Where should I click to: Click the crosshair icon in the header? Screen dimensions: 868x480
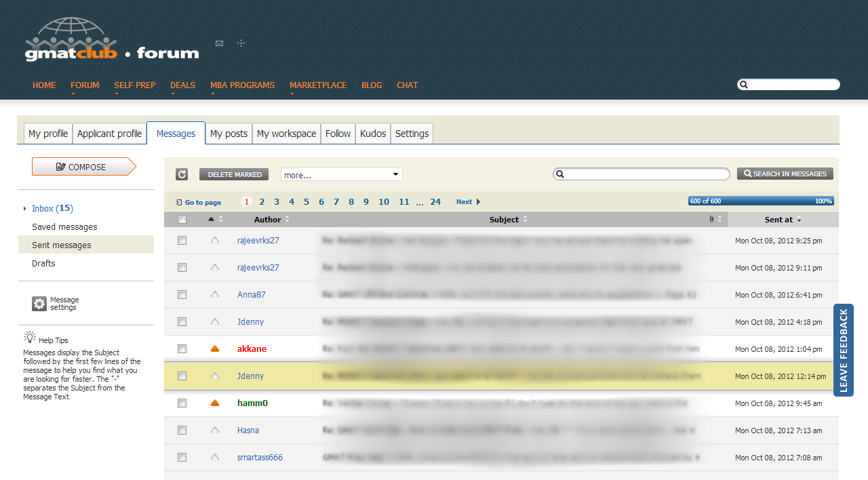[x=241, y=43]
